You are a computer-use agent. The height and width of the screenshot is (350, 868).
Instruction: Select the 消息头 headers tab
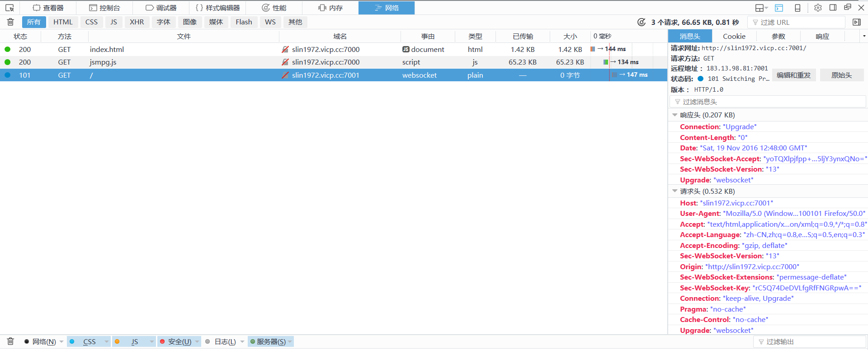point(690,36)
